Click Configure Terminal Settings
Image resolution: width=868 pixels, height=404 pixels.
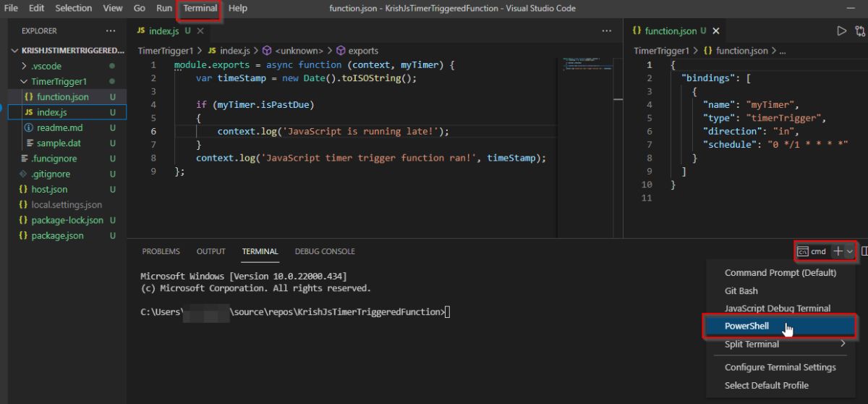780,367
